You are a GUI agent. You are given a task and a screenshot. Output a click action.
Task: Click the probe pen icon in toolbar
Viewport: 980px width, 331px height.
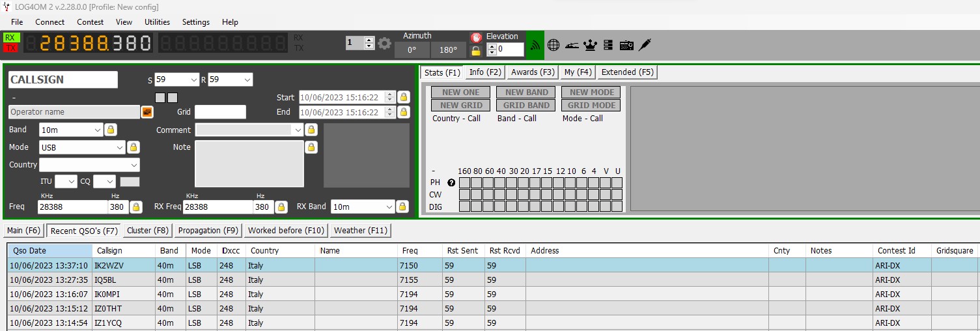click(645, 45)
